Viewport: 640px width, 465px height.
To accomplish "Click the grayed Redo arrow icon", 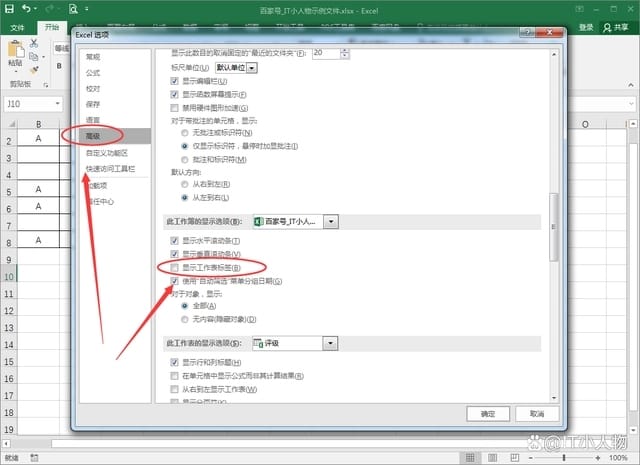I will [x=50, y=9].
